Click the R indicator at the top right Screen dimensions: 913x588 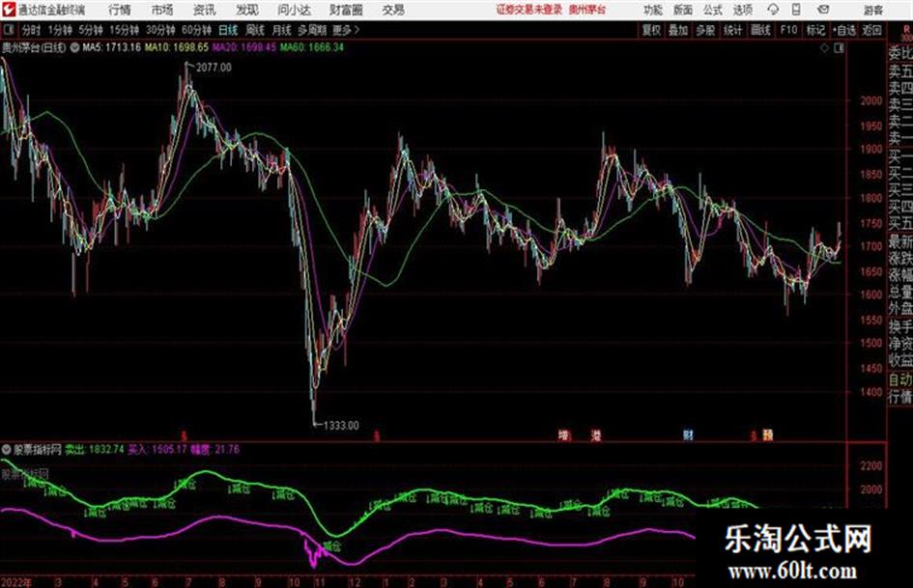pyautogui.click(x=906, y=30)
